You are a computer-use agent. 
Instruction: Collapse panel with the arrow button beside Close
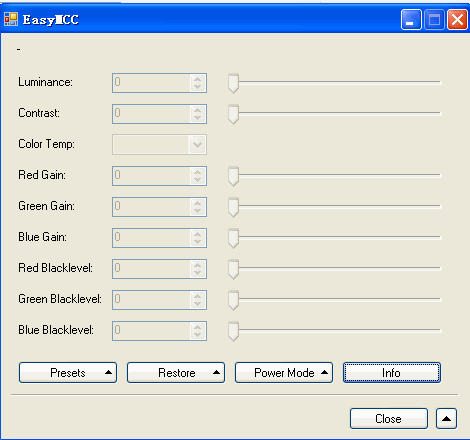[x=446, y=418]
